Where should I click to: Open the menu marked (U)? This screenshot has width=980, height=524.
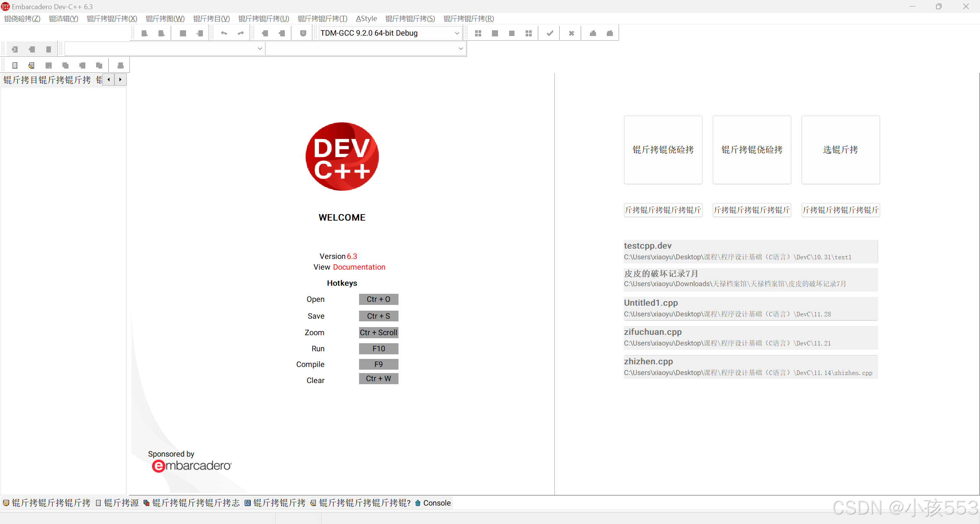tap(264, 19)
